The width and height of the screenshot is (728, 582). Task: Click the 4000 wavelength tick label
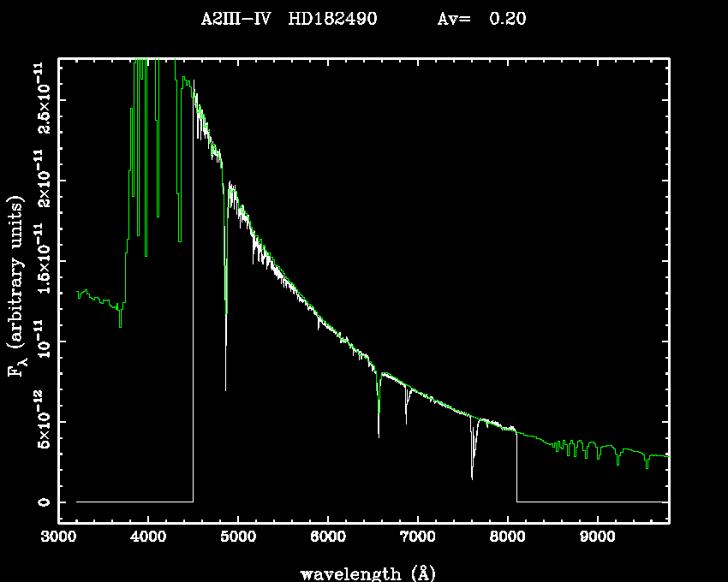click(x=148, y=539)
